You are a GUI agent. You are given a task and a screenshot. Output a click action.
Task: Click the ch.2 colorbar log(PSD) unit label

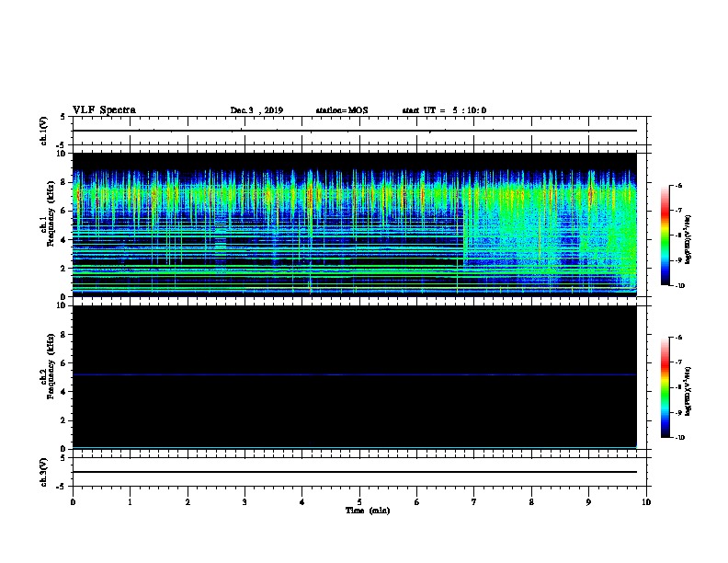688,391
